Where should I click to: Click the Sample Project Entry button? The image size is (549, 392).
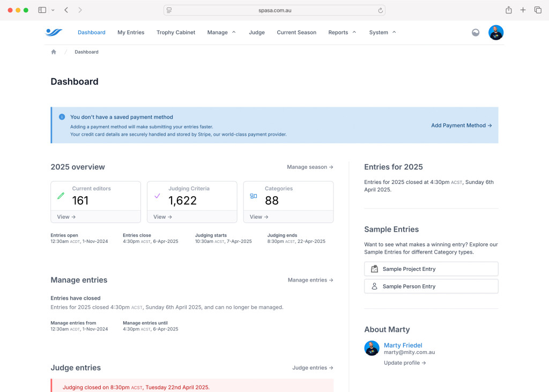[x=431, y=269]
